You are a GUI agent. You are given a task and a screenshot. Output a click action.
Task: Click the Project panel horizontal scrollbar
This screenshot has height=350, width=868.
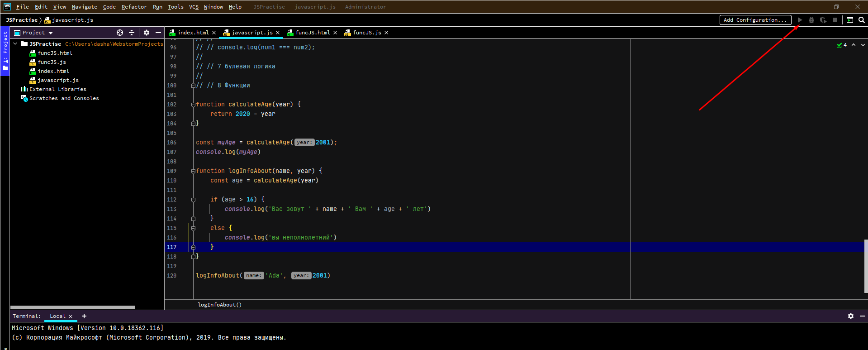(72, 307)
